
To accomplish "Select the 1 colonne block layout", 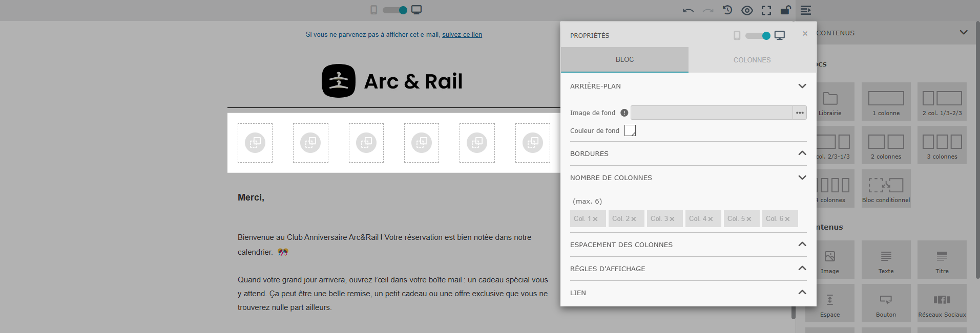I will tap(886, 102).
